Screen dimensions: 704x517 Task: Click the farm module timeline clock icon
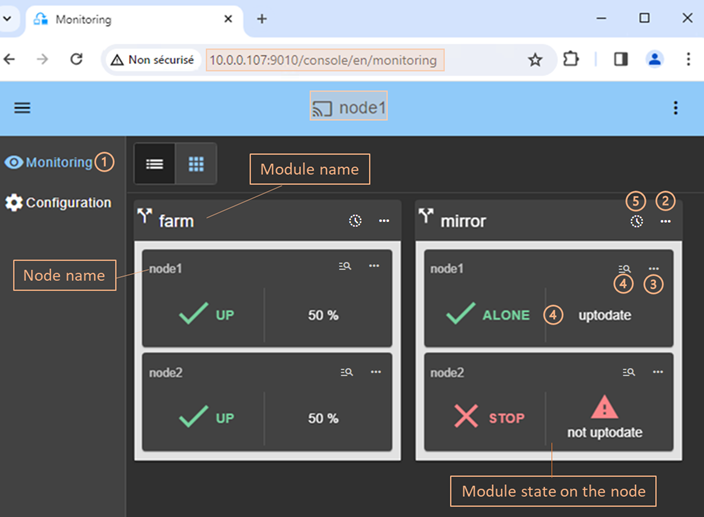(x=355, y=221)
